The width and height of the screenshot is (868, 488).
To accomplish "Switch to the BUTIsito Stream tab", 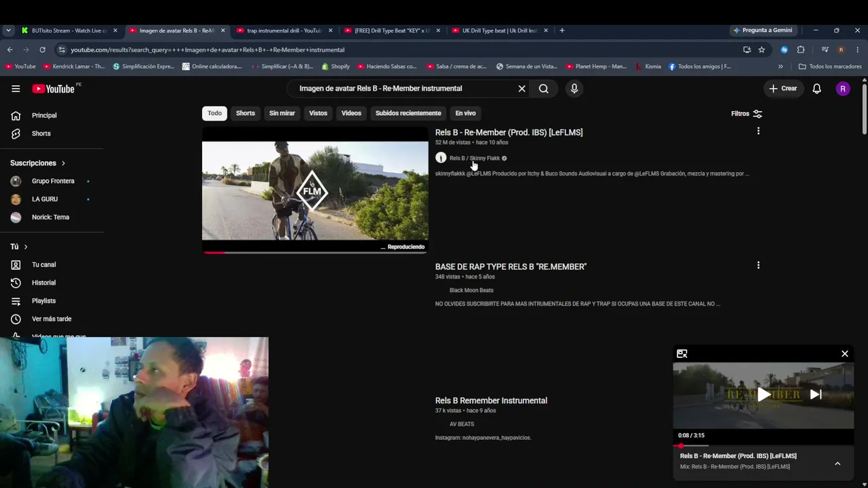I will point(69,30).
